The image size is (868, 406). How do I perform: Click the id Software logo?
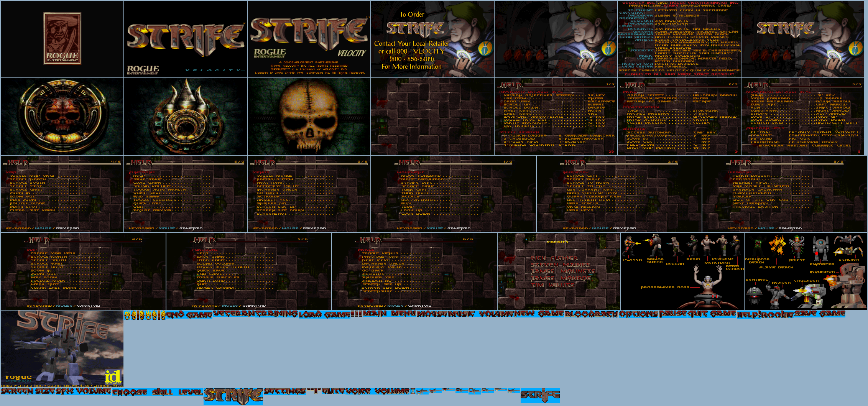point(113,378)
